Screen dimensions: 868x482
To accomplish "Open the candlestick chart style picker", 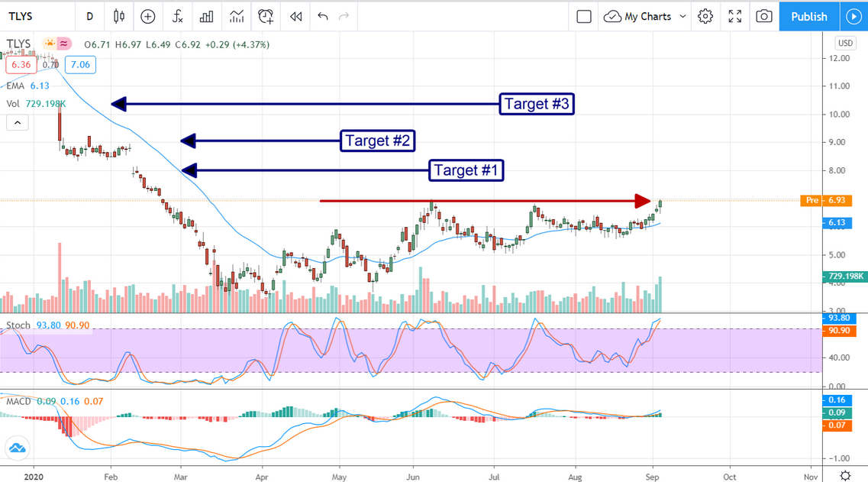I will (x=118, y=17).
